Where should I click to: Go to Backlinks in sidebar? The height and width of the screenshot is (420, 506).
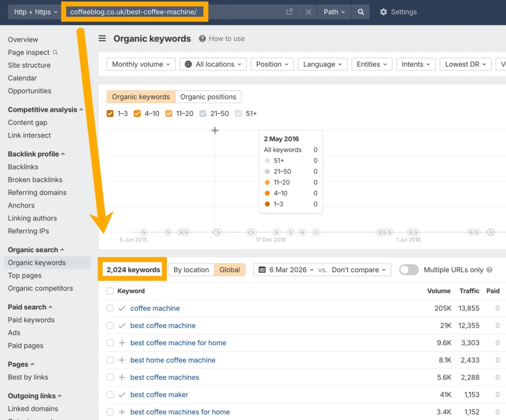point(23,167)
